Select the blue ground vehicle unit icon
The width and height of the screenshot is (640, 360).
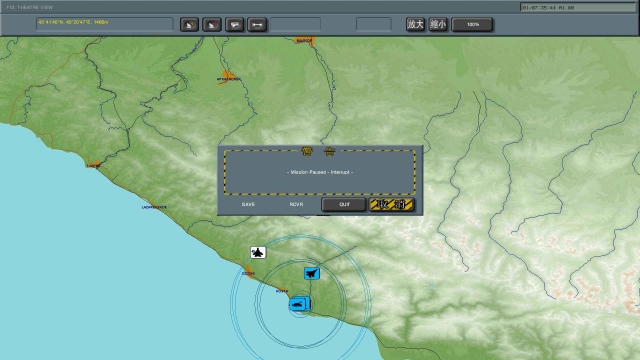tap(299, 304)
